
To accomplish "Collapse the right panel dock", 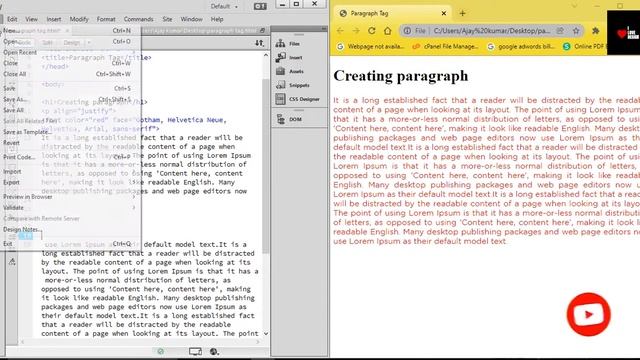I will coord(324,28).
